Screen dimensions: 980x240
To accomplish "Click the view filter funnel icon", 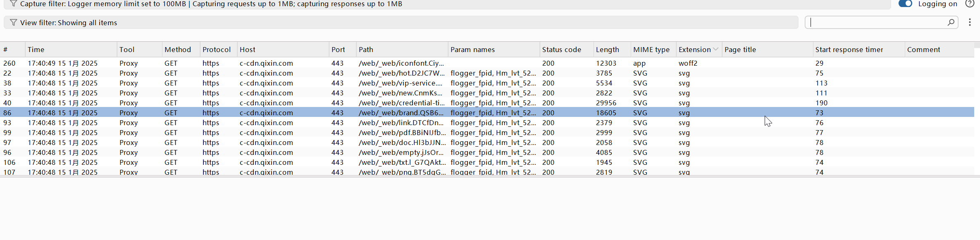I will (x=13, y=22).
